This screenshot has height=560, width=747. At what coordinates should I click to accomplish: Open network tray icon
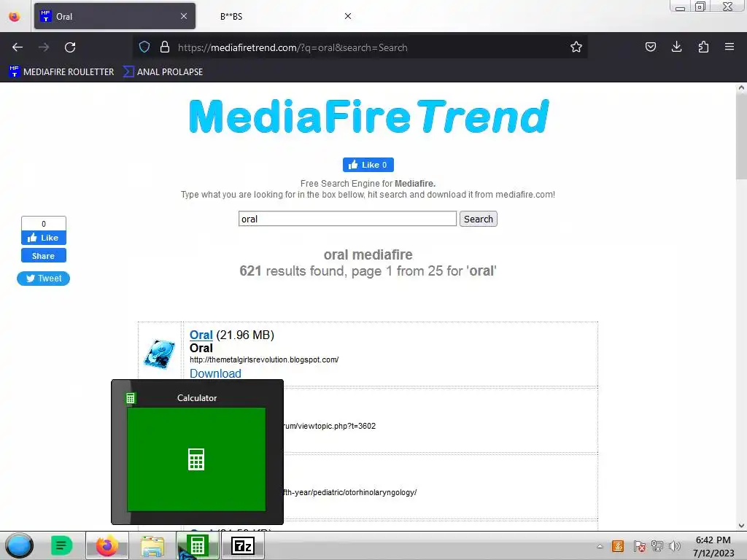click(x=657, y=546)
